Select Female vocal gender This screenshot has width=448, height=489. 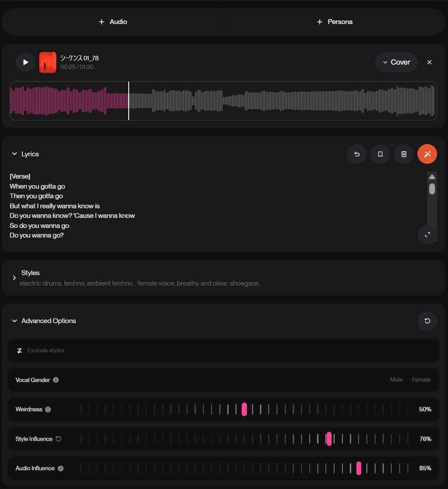421,380
